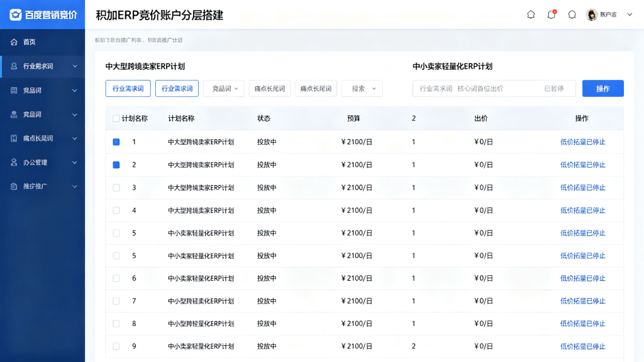The width and height of the screenshot is (644, 362).
Task: Open the chat bubble icon in header
Action: tap(572, 15)
